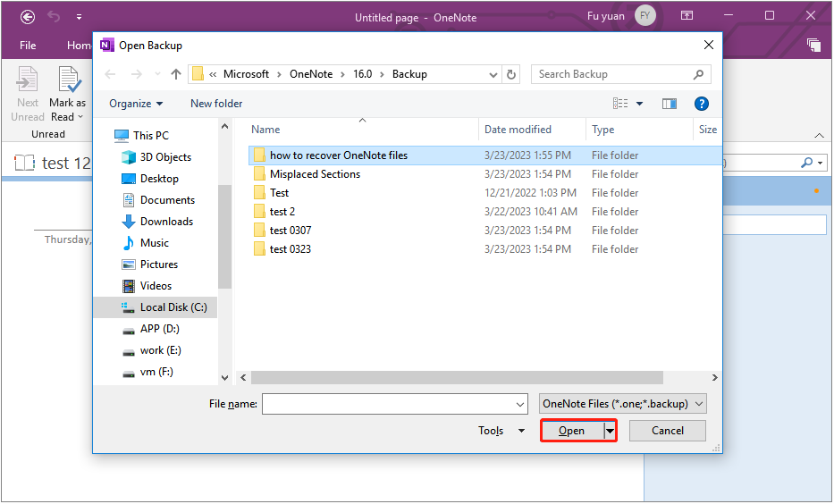Screen dimensions: 834x504
Task: Click Microsoft in address breadcrumb
Action: pyautogui.click(x=246, y=74)
